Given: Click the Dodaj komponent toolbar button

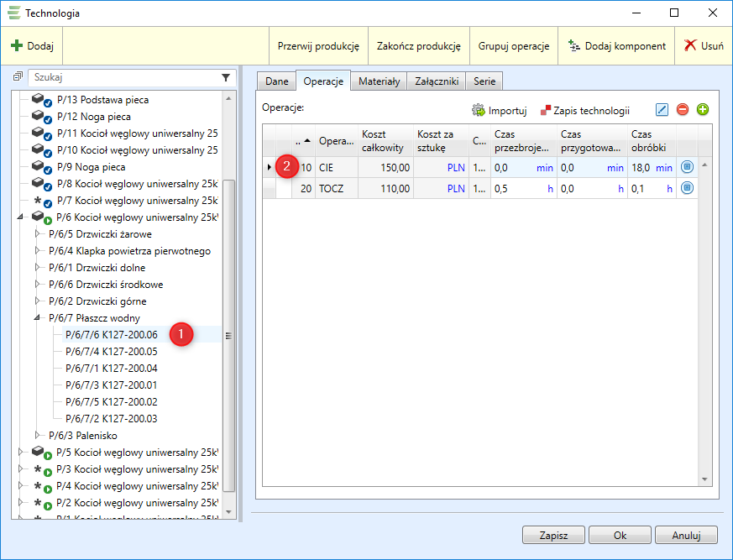Looking at the screenshot, I should pyautogui.click(x=617, y=46).
